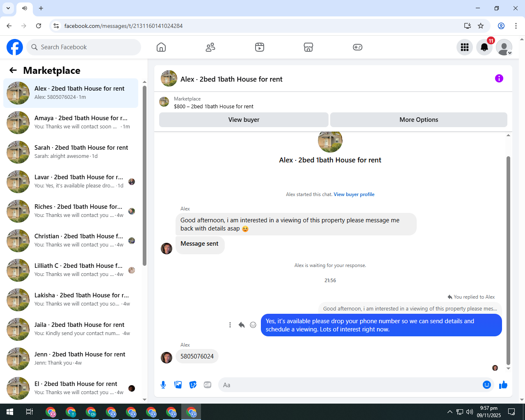Choose a sticker icon
525x420 pixels.
pyautogui.click(x=193, y=385)
